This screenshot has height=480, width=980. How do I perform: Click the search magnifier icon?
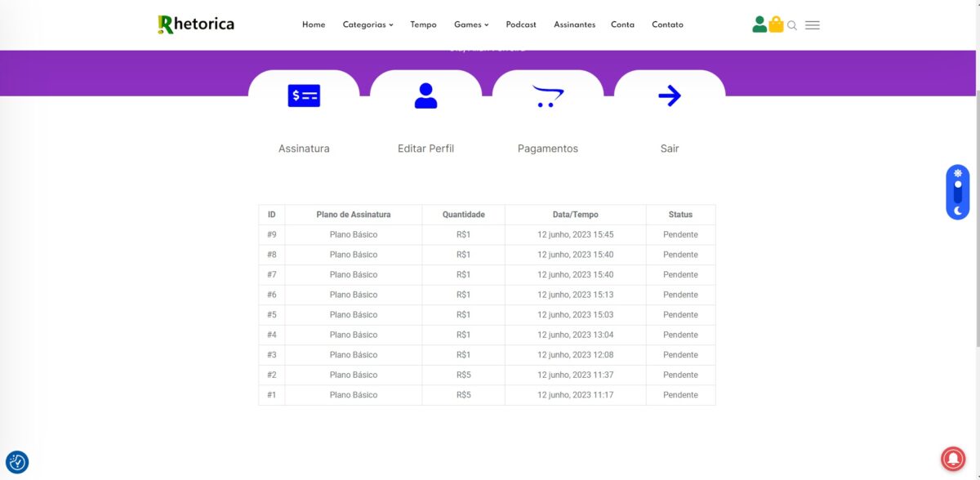792,25
